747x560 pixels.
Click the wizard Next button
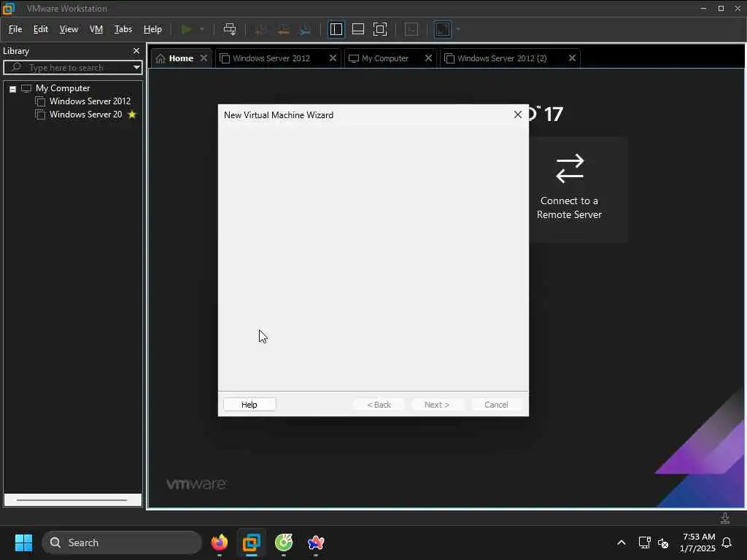[437, 405]
